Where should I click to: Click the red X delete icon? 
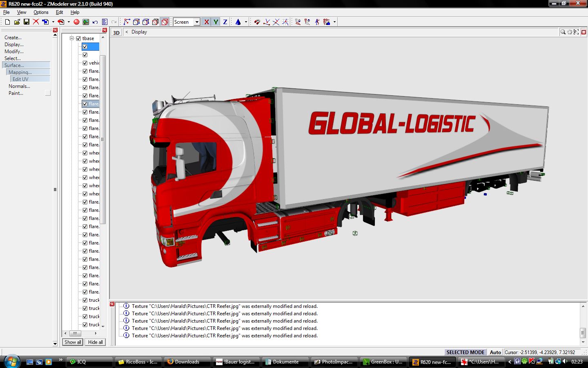(36, 22)
